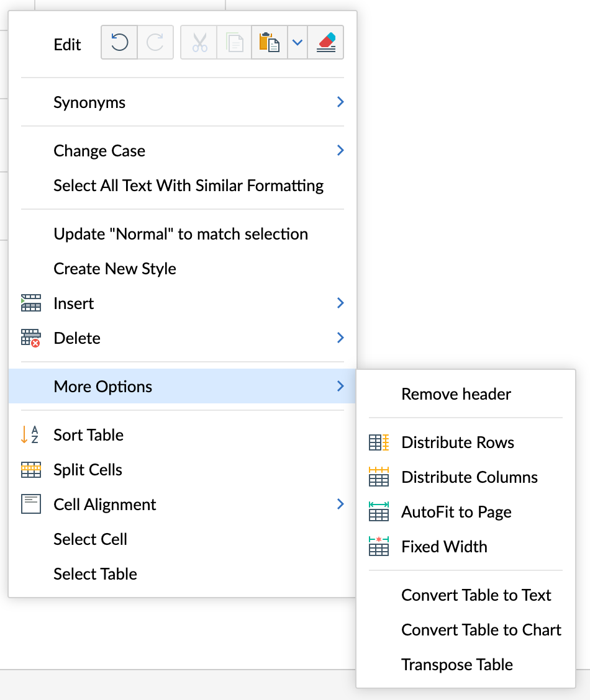
Task: Select Convert Table to Chart
Action: click(x=481, y=630)
